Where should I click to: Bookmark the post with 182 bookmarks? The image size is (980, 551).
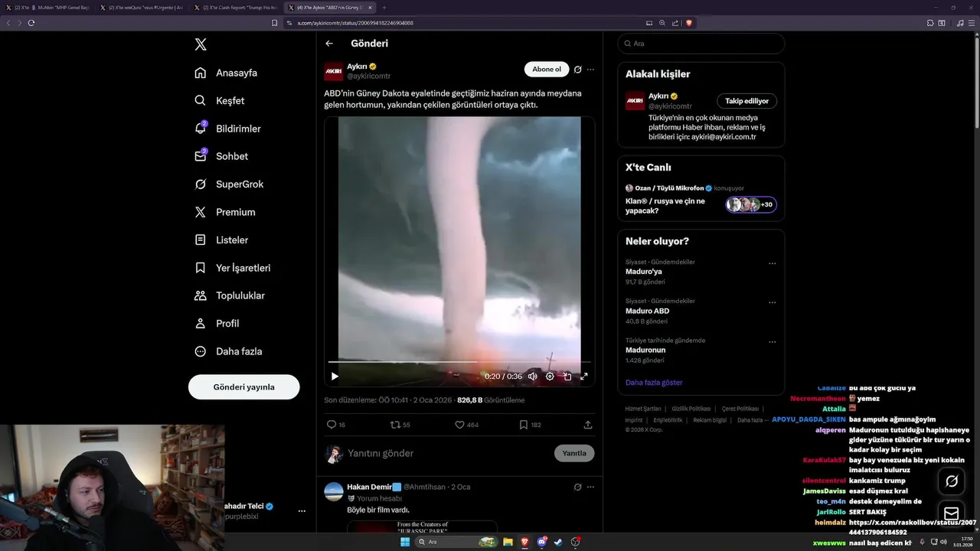(531, 424)
